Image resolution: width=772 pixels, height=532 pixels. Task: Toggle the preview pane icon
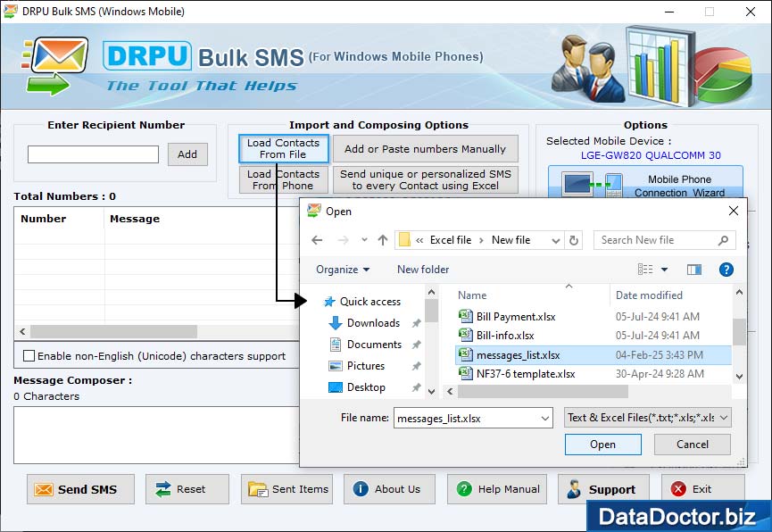[694, 270]
